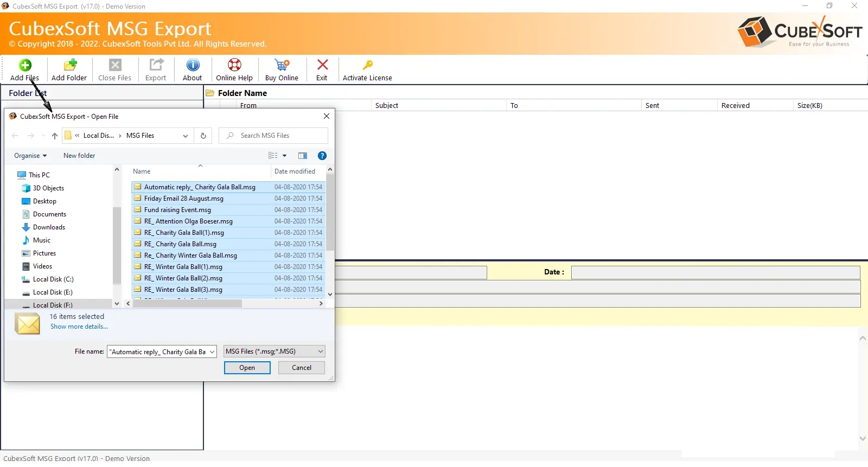Click the Buy Online cart icon
This screenshot has width=868, height=467.
282,65
